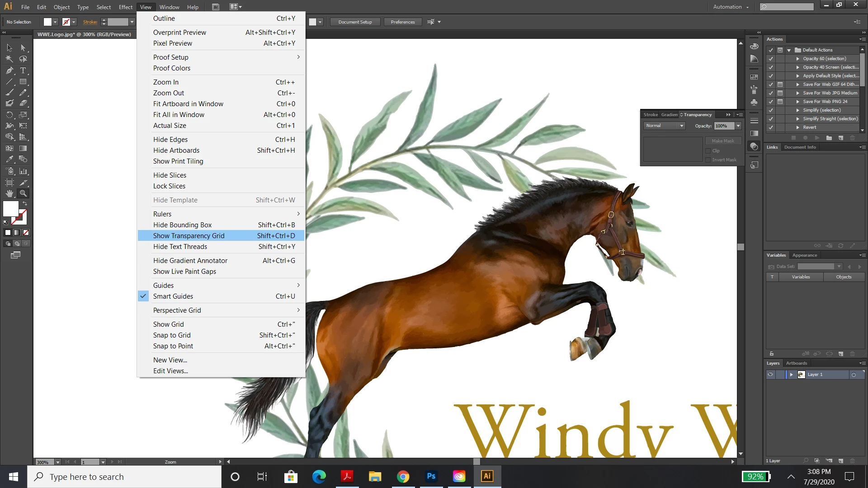
Task: Click the Document Setup button
Action: (355, 22)
